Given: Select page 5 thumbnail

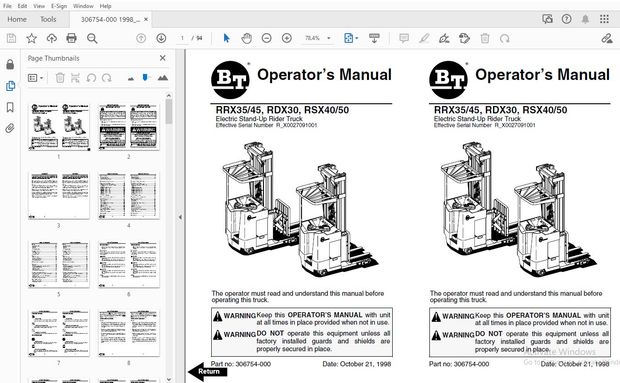Looking at the screenshot, I should click(x=59, y=264).
